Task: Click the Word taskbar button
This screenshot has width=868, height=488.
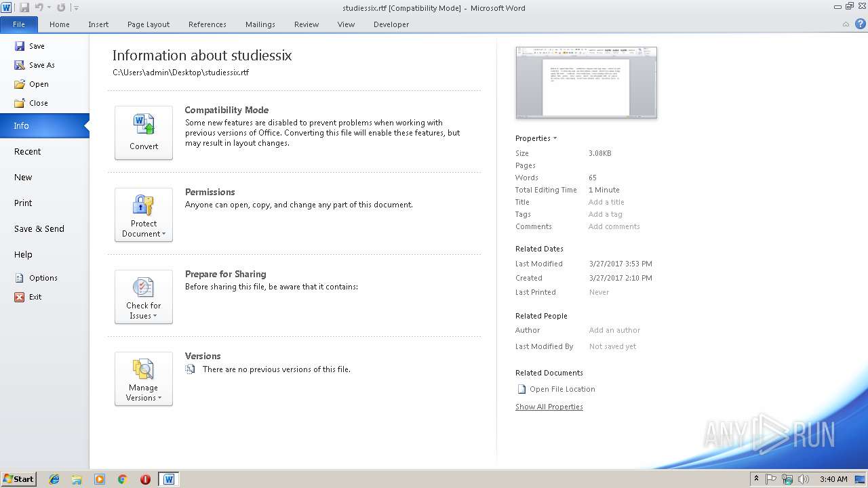Action: pyautogui.click(x=169, y=479)
